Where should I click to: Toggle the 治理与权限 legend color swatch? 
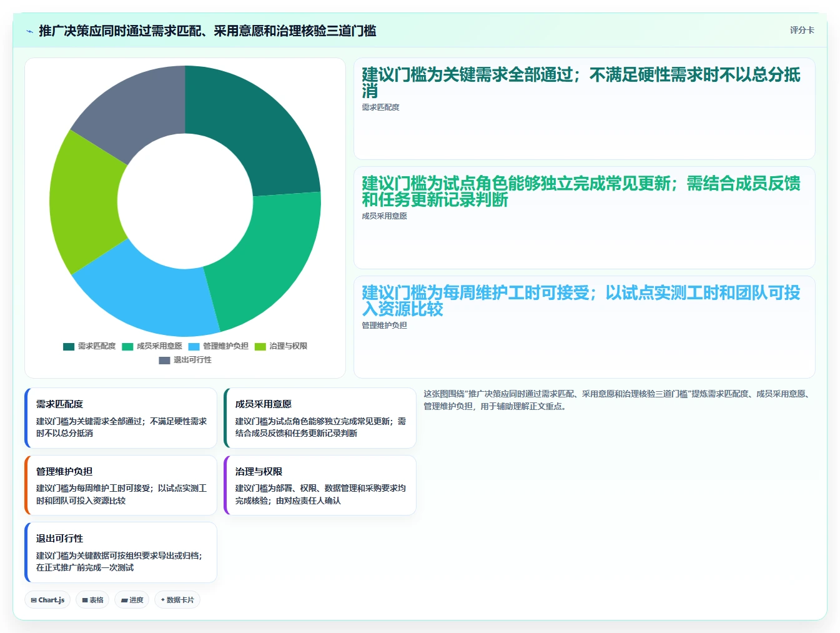(x=260, y=346)
